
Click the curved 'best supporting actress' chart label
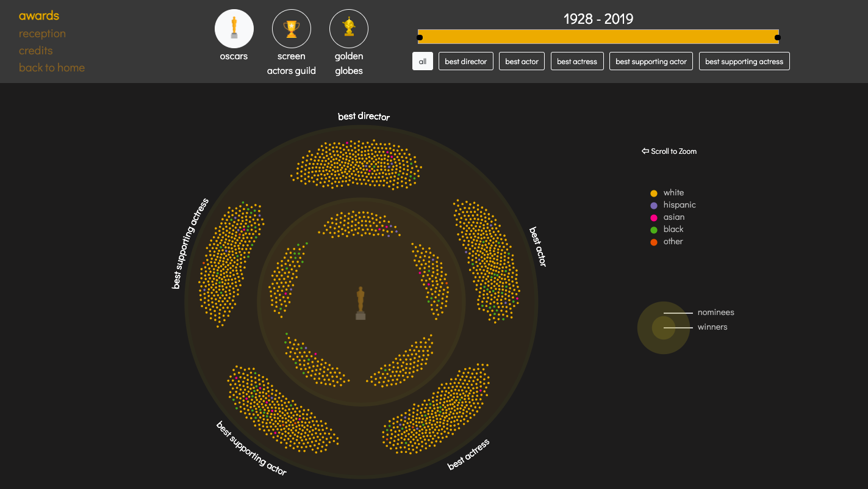click(x=190, y=244)
